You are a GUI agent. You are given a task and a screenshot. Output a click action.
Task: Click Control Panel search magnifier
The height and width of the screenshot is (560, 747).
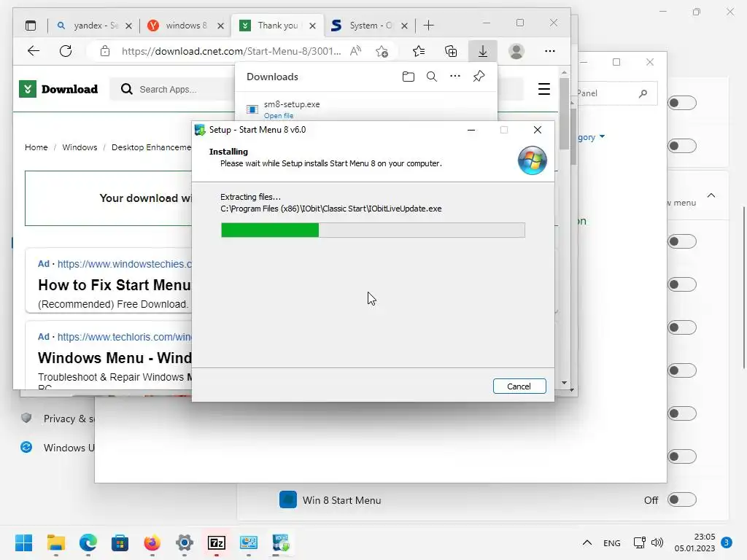click(x=643, y=93)
